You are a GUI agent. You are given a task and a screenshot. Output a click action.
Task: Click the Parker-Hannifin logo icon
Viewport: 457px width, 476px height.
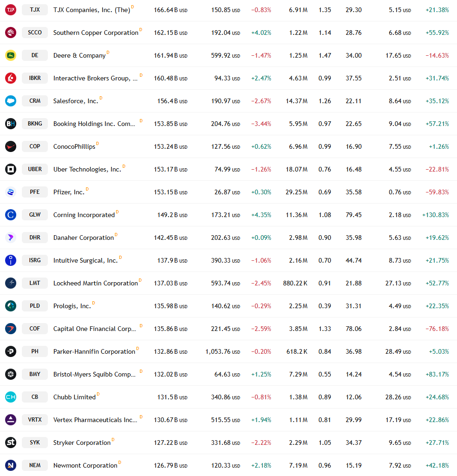coord(11,351)
